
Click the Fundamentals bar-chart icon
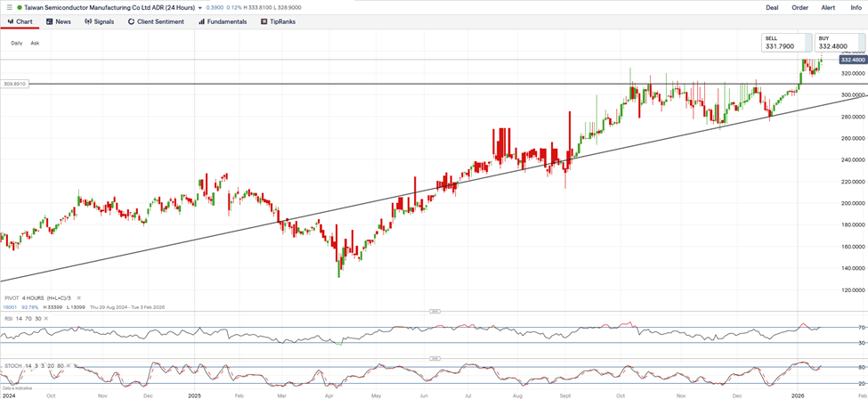click(x=201, y=21)
